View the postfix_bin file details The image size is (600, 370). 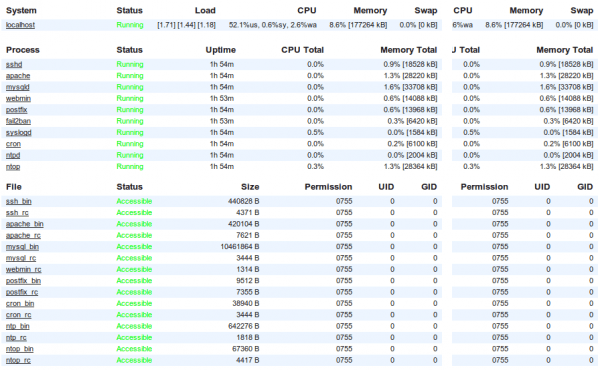[x=23, y=281]
